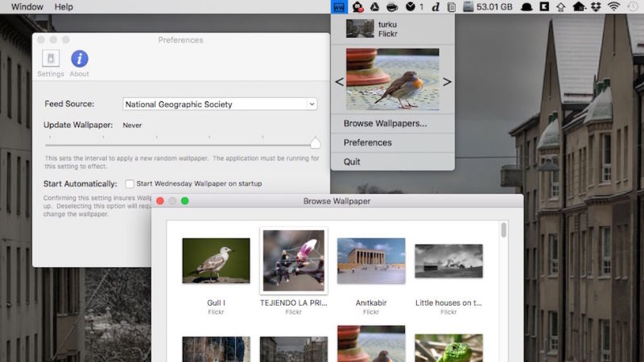Open the Settings tab in Preferences
The image size is (644, 362).
coord(51,64)
